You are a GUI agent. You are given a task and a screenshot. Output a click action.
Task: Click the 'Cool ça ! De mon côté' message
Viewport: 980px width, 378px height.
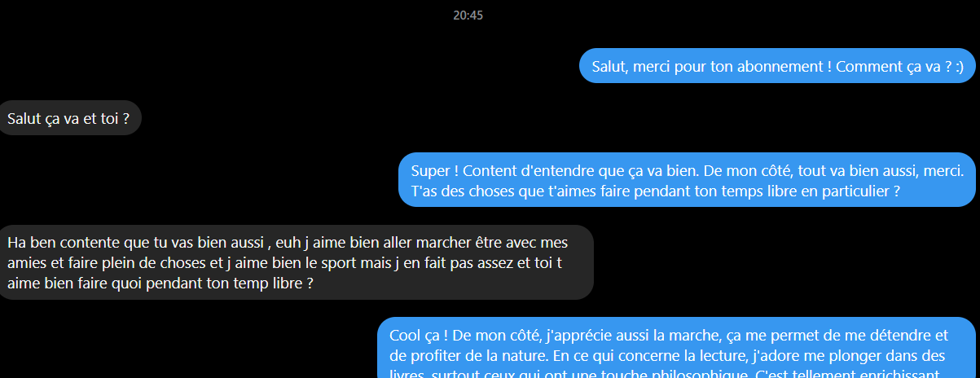(677, 348)
